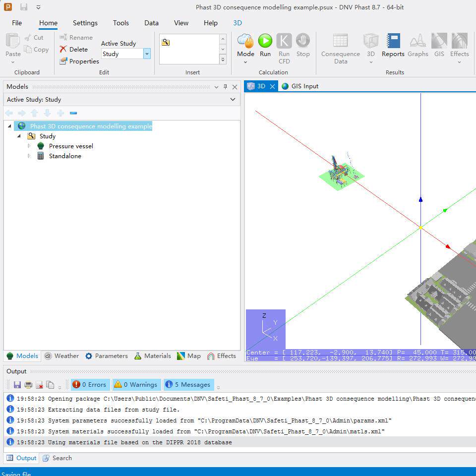Open the Map panel tab
476x476 pixels.
tap(188, 356)
